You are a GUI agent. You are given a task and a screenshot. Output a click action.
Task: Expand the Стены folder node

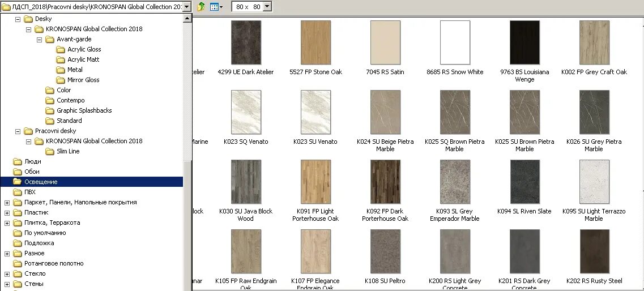pyautogui.click(x=7, y=284)
